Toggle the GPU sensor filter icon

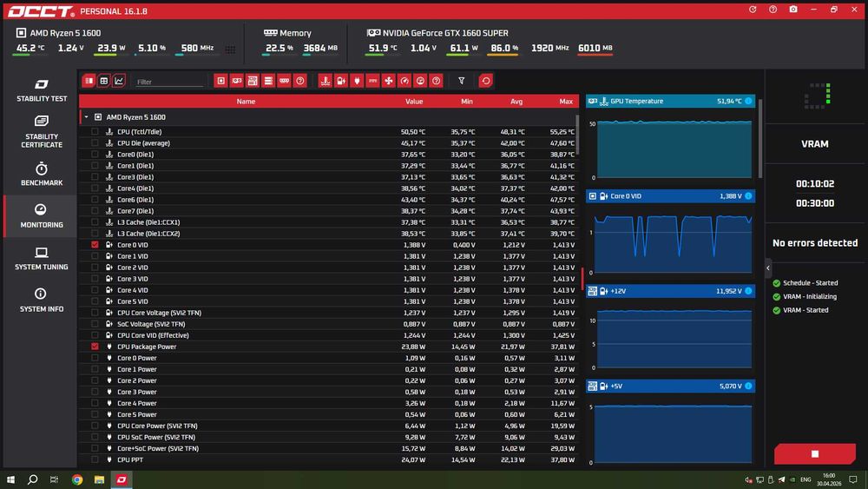pyautogui.click(x=237, y=81)
